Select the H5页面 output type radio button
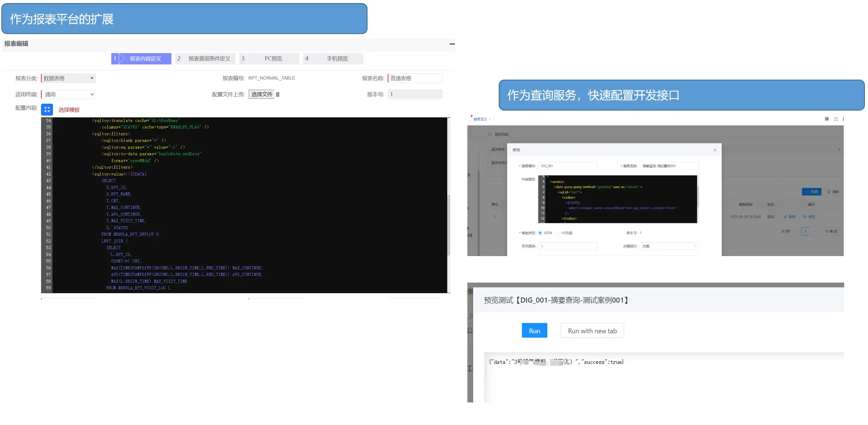The width and height of the screenshot is (868, 425). coord(558,233)
